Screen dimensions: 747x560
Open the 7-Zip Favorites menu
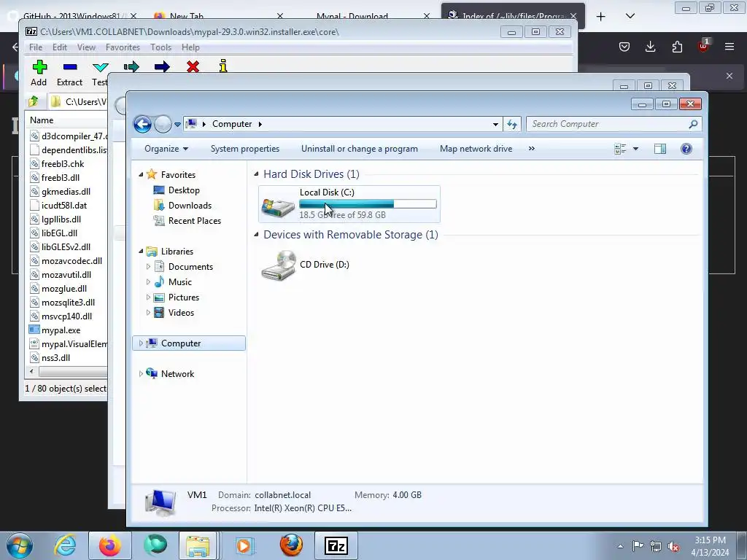tap(123, 47)
